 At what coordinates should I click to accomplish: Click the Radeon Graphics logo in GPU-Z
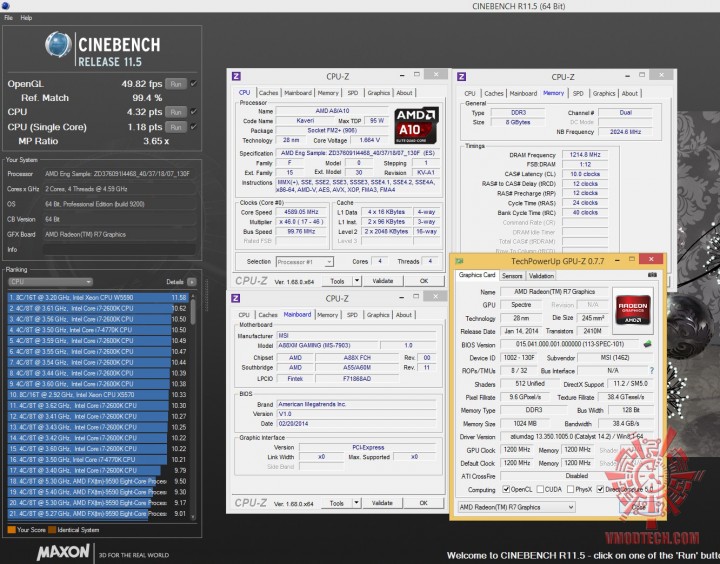(633, 311)
